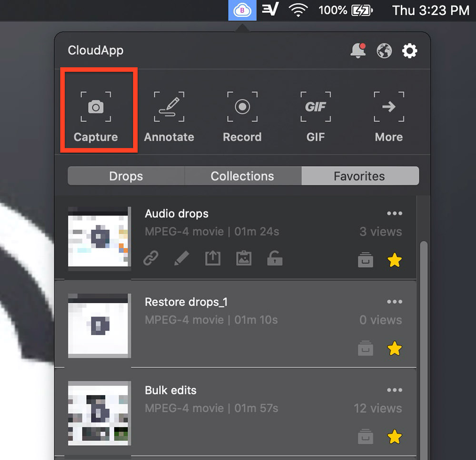The width and height of the screenshot is (476, 460).
Task: Open the Wi-Fi menu bar icon
Action: click(298, 10)
